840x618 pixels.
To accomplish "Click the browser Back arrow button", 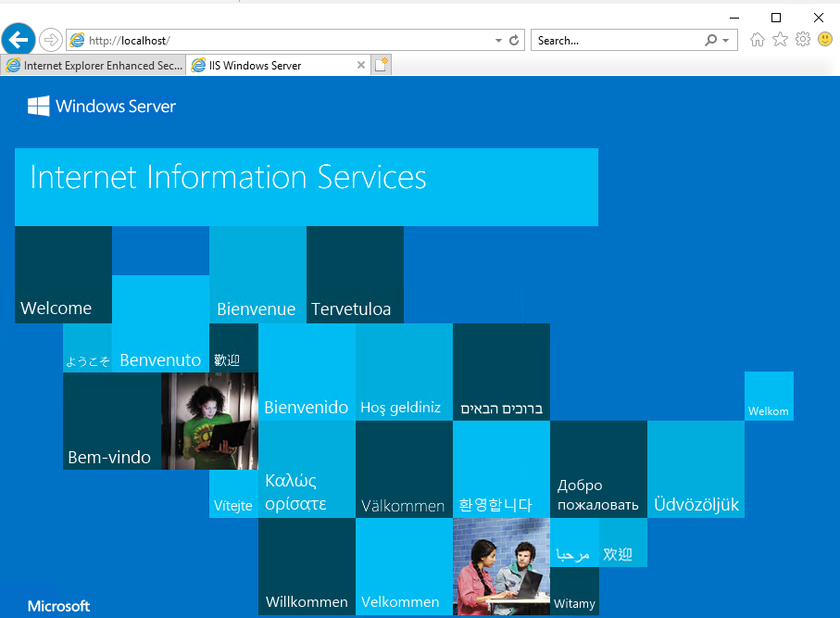I will point(19,40).
